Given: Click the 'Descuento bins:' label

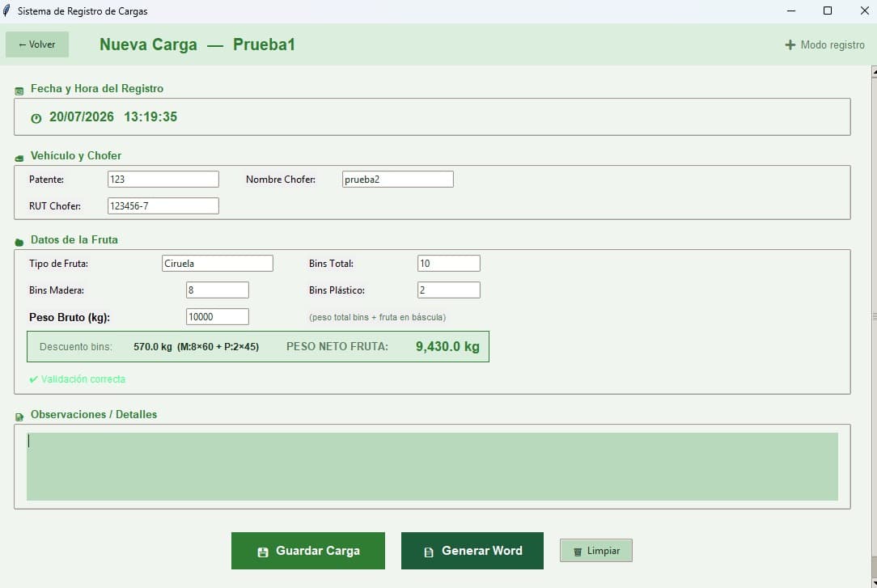Looking at the screenshot, I should pos(75,346).
